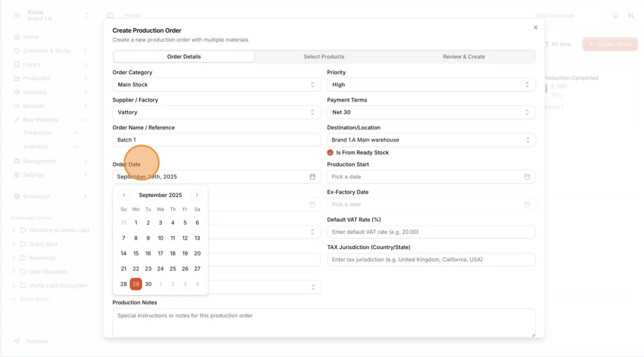Switch to the Review & Create tab

point(464,57)
